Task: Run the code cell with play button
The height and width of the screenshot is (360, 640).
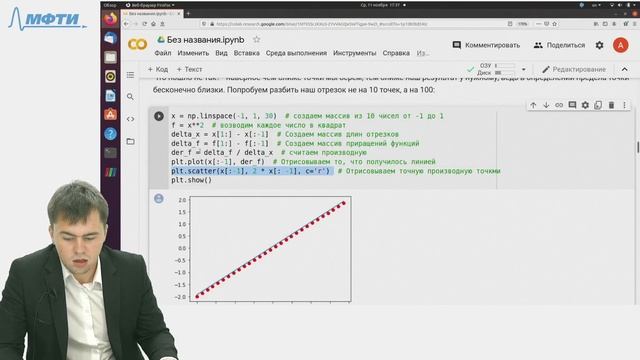Action: coord(159,116)
